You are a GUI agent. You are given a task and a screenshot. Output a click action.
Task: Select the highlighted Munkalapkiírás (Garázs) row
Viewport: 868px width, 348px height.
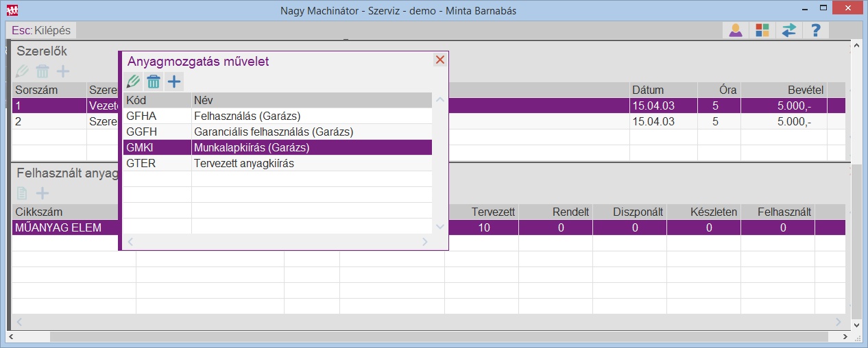(x=277, y=147)
